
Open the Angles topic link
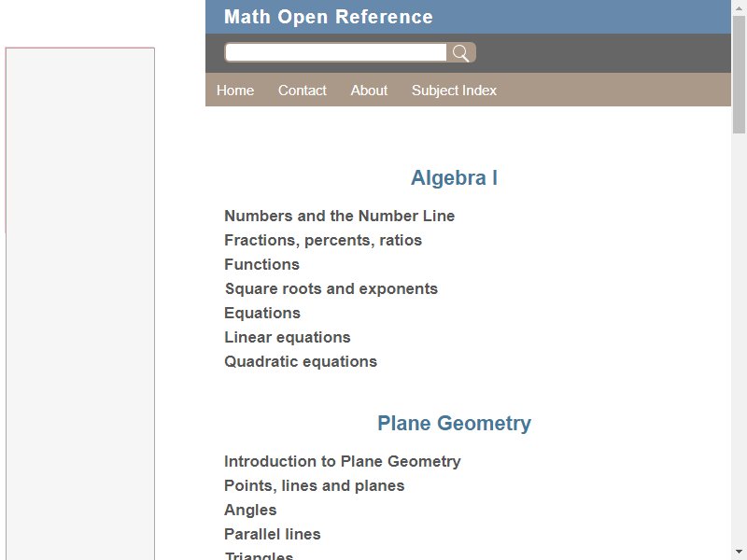250,510
